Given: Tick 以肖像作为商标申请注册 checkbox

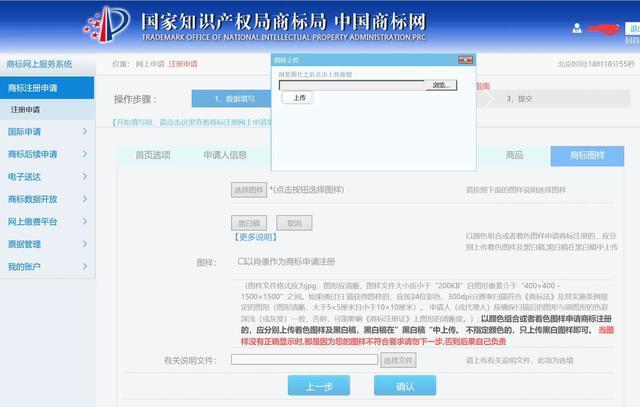Looking at the screenshot, I should click(x=241, y=261).
